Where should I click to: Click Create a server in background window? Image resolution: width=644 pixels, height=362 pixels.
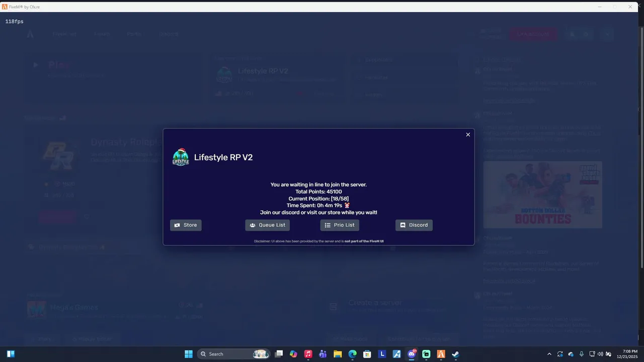click(375, 303)
